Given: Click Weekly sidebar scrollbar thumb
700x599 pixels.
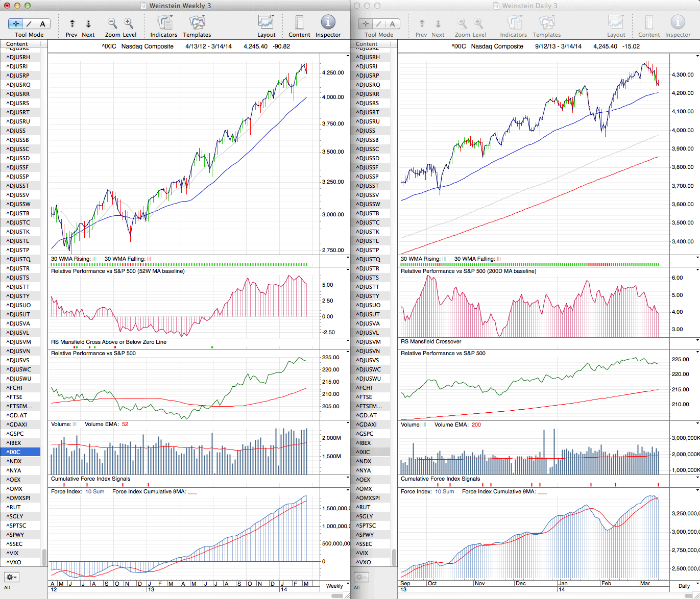Looking at the screenshot, I should click(44, 557).
